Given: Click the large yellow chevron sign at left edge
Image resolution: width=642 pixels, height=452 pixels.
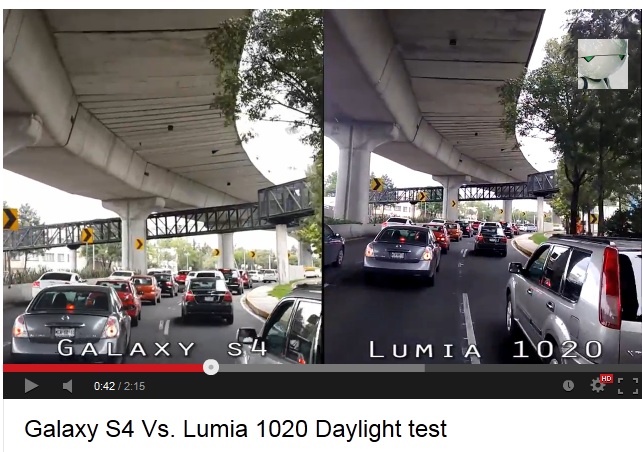Looking at the screenshot, I should click(10, 219).
